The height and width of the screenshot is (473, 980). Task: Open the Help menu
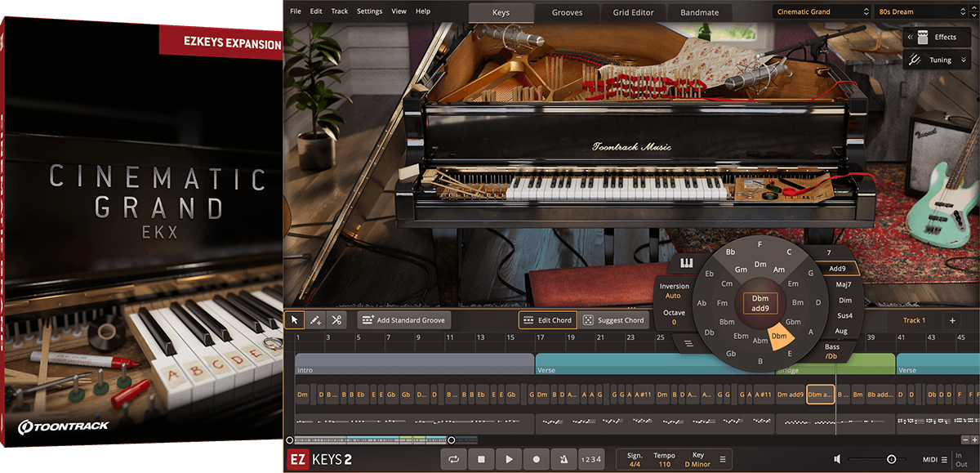pos(423,11)
